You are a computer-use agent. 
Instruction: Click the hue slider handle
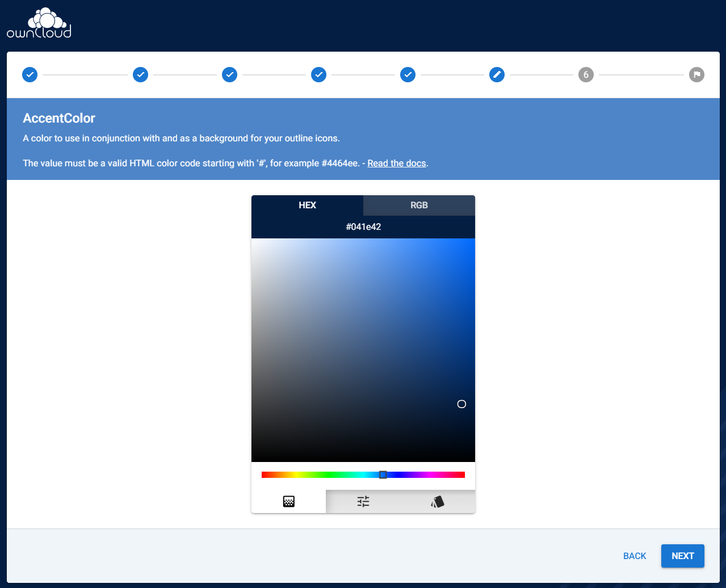click(x=383, y=474)
